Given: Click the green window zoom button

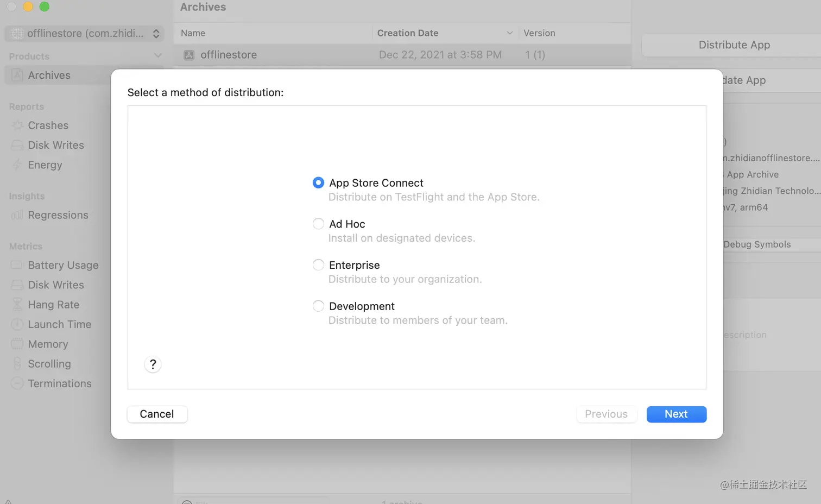Looking at the screenshot, I should pyautogui.click(x=45, y=7).
